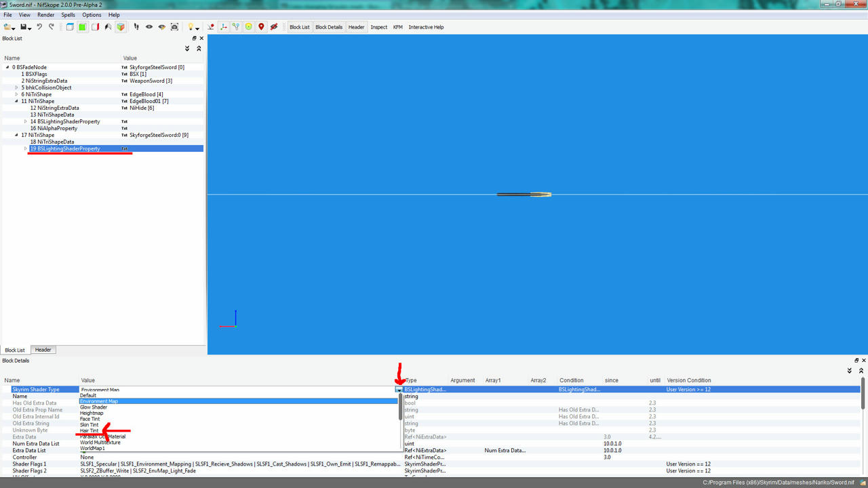Collapse all in Block List panel

tap(199, 49)
